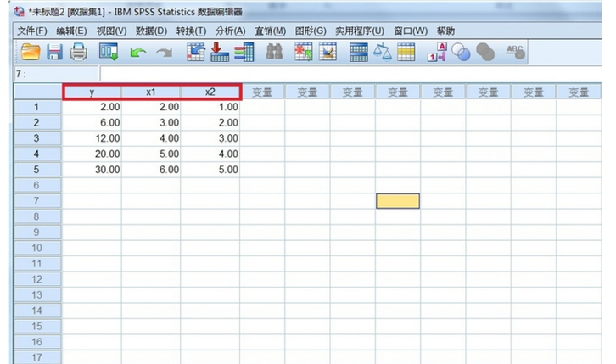Click the y cell containing 6.00
Screen dimensions: 616x364
pyautogui.click(x=92, y=122)
